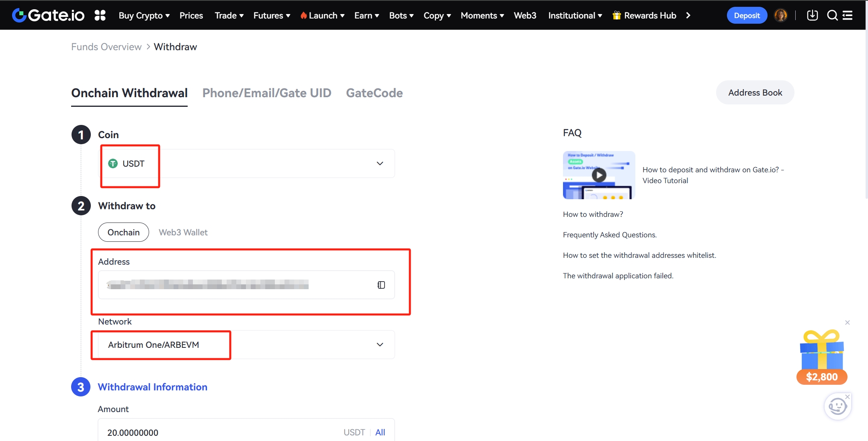Open address book icon in Address field
The height and width of the screenshot is (441, 868).
381,285
